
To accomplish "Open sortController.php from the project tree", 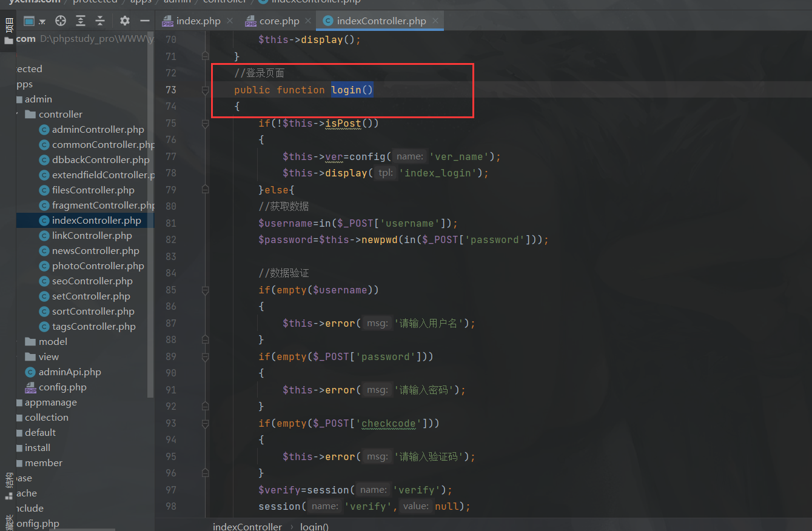I will tap(93, 311).
